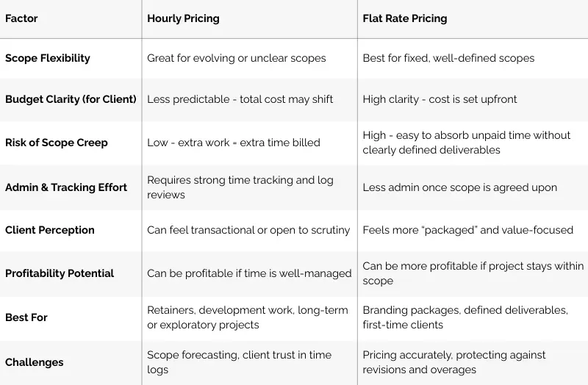Click the Client Perception row label
This screenshot has height=385, width=588.
(50, 230)
